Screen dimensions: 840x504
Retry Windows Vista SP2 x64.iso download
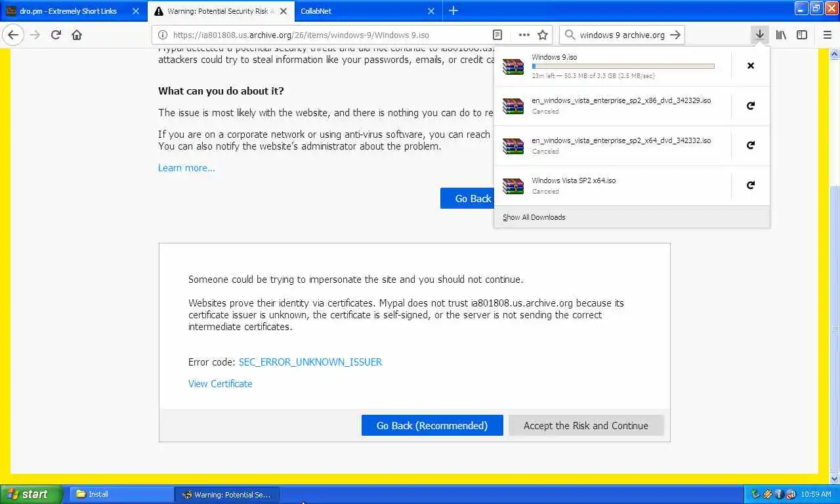pyautogui.click(x=751, y=185)
